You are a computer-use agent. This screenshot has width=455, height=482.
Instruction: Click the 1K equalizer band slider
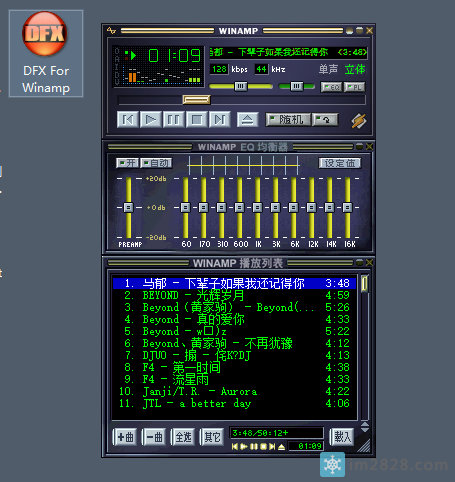[x=258, y=207]
